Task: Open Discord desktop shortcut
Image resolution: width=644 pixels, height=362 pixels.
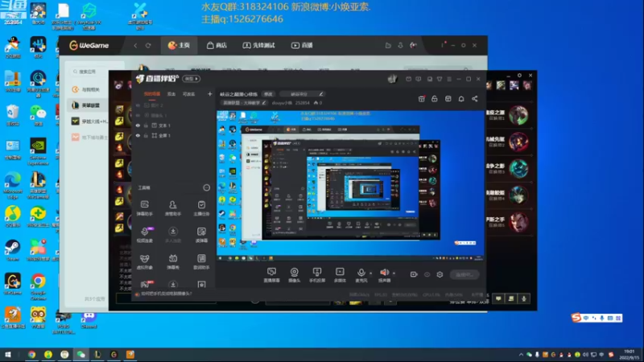Action: tap(89, 320)
